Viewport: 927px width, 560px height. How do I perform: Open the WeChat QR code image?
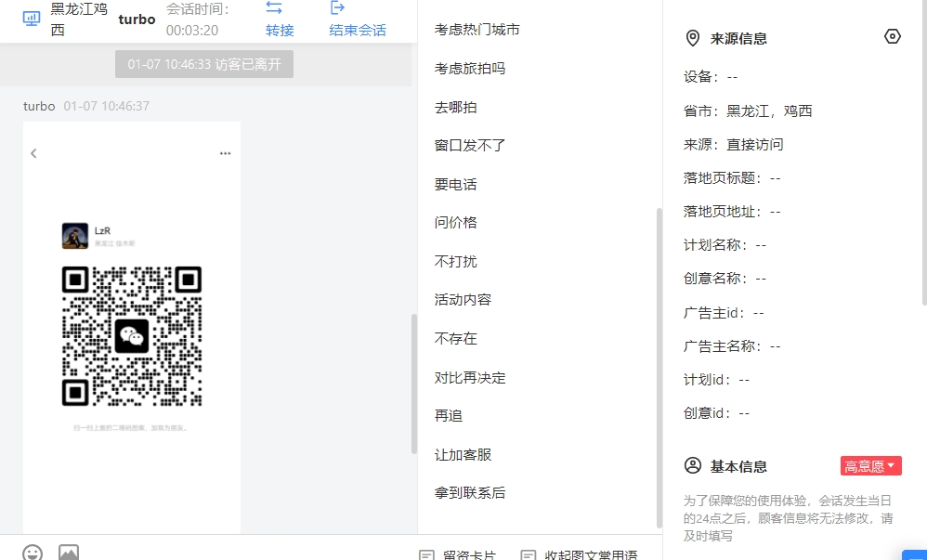tap(132, 336)
